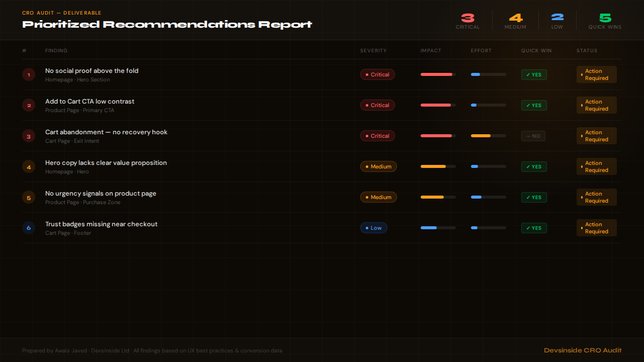Click the row 2 number badge
Viewport: 644px width, 362px height.
tap(29, 105)
